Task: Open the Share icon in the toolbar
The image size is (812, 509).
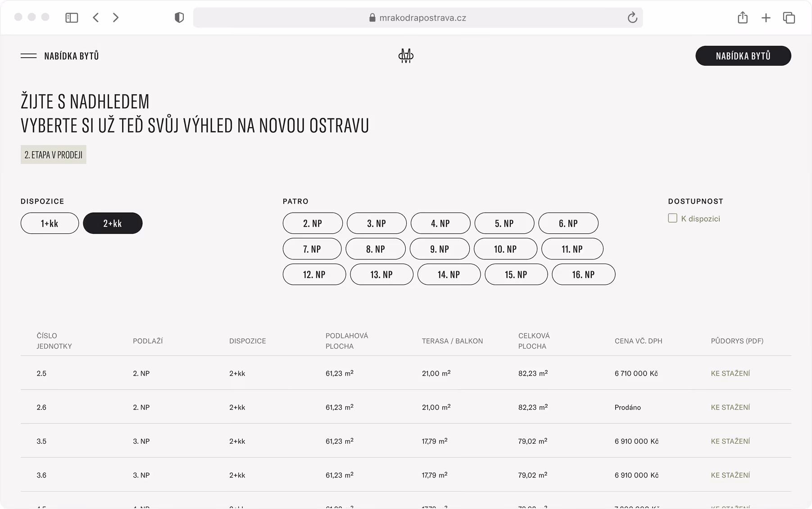Action: pyautogui.click(x=743, y=18)
